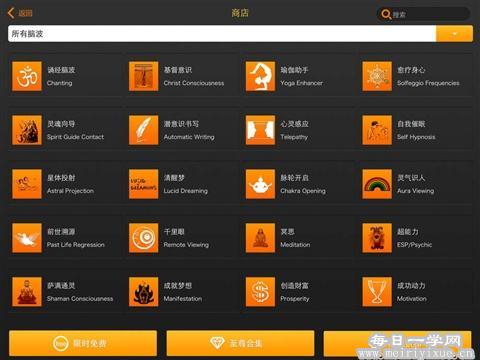
Task: Click the search magnifier icon
Action: click(x=386, y=14)
